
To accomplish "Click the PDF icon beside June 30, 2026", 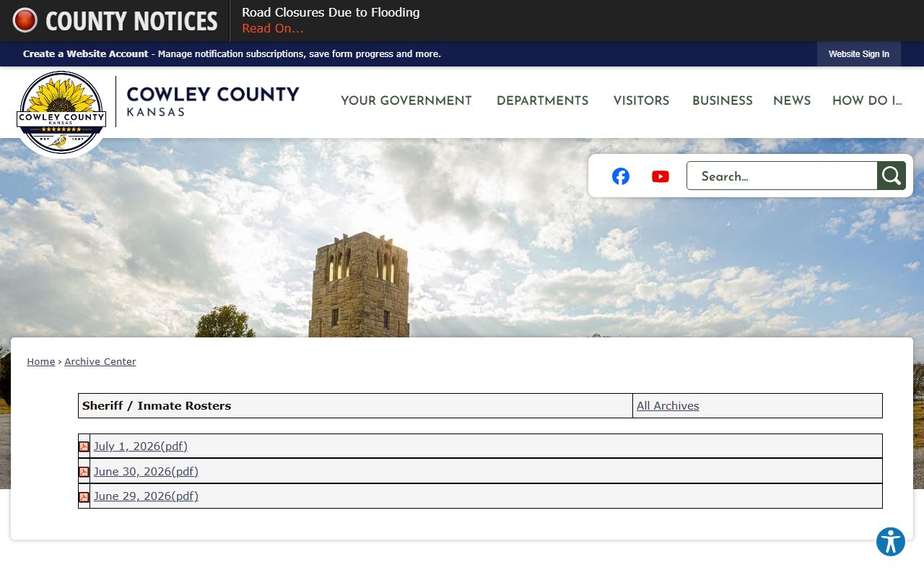I will pyautogui.click(x=84, y=472).
